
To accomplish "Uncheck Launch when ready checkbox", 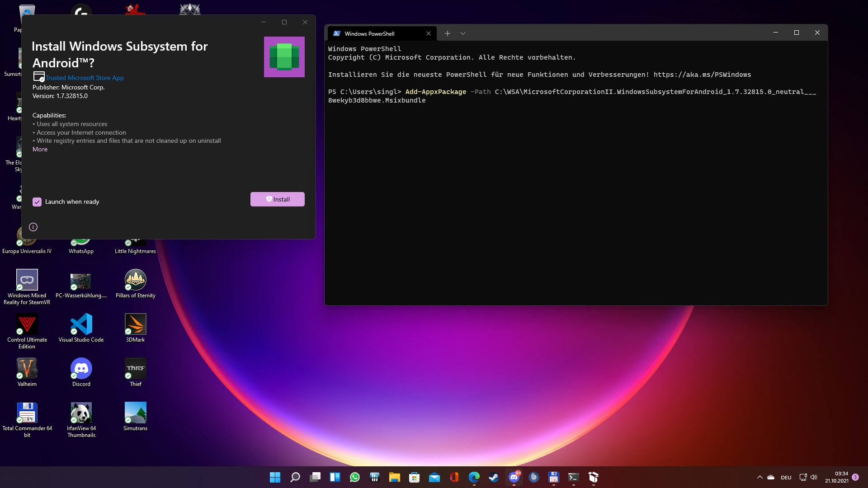I will click(x=37, y=202).
